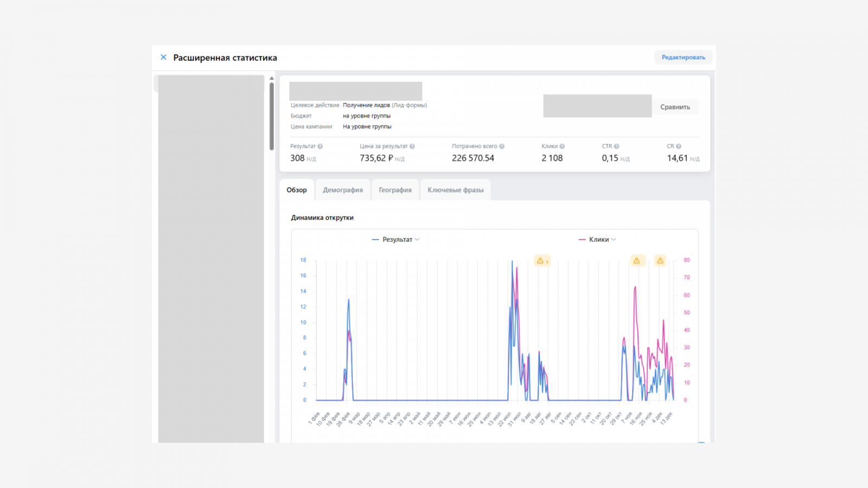
Task: Click help icon next to Результат
Action: click(x=320, y=146)
